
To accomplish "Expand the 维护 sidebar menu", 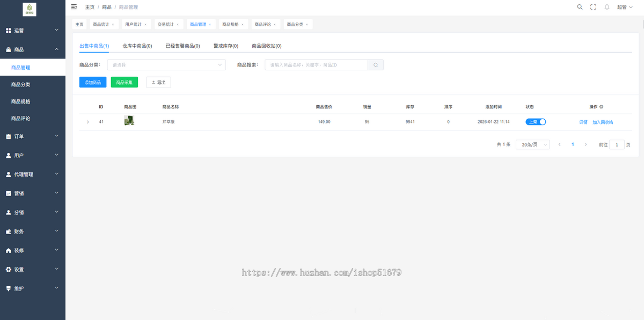I will click(x=33, y=288).
